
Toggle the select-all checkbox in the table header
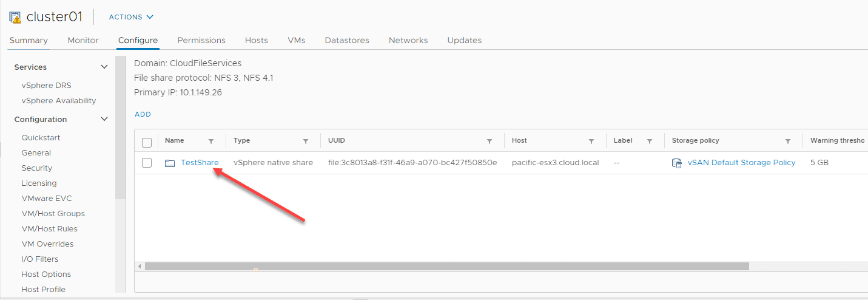pyautogui.click(x=146, y=143)
